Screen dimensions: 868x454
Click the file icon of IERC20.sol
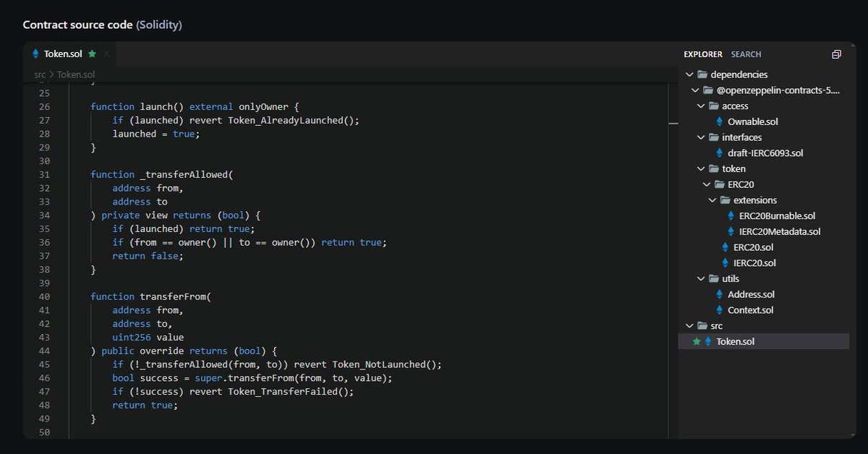[x=726, y=263]
